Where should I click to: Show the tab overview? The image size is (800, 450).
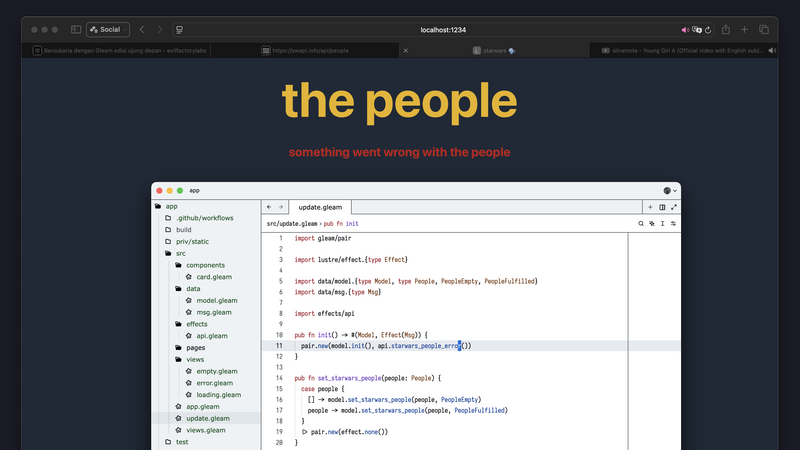pos(764,30)
